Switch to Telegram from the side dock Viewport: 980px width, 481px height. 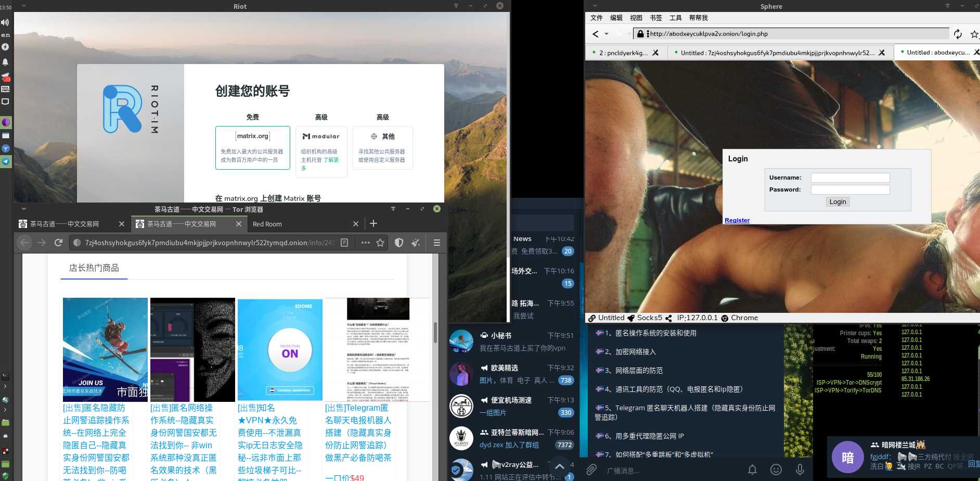(x=6, y=161)
